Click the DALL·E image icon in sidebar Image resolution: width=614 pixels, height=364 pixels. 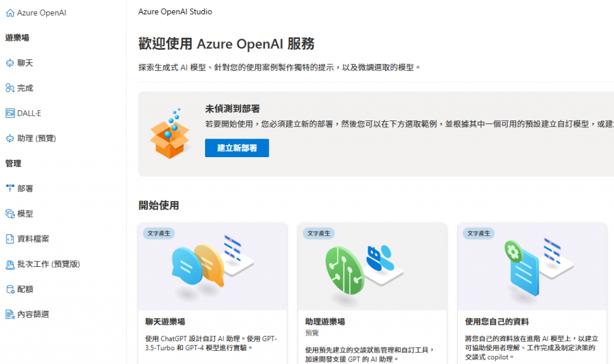(x=10, y=113)
